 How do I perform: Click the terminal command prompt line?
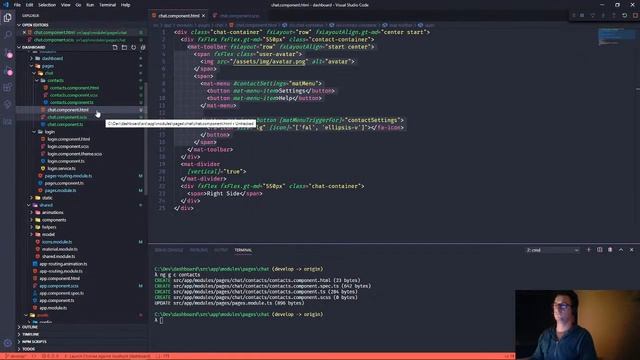(x=159, y=320)
